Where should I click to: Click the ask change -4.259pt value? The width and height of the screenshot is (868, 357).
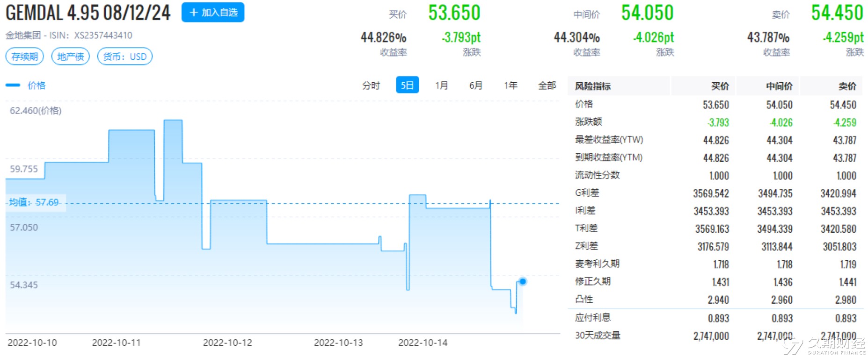pyautogui.click(x=843, y=37)
